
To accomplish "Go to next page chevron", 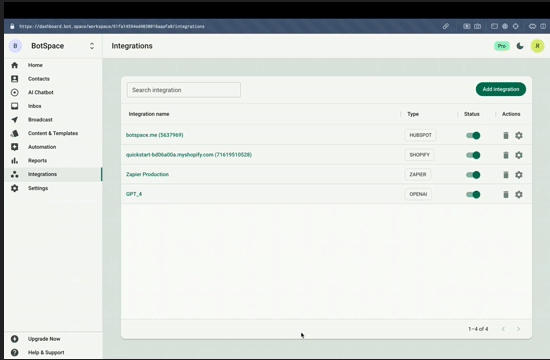I will pyautogui.click(x=518, y=329).
